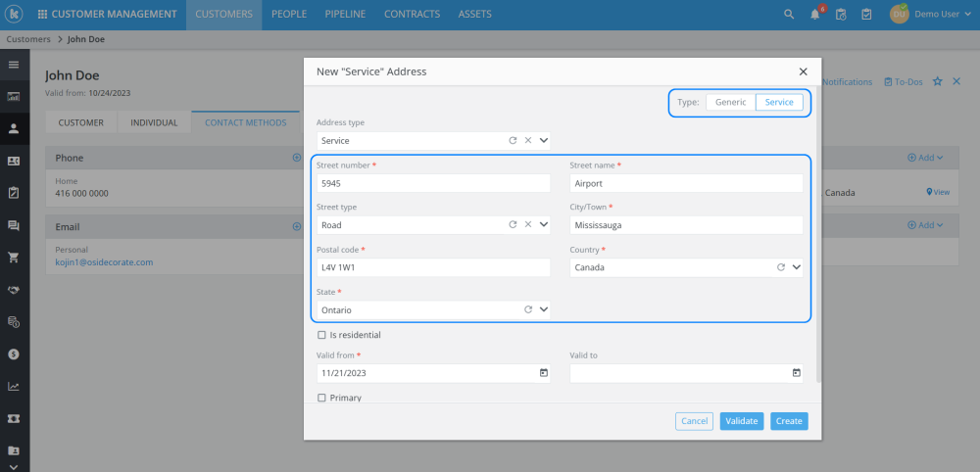Refresh the Address type list
This screenshot has width=980, height=472.
tap(512, 140)
